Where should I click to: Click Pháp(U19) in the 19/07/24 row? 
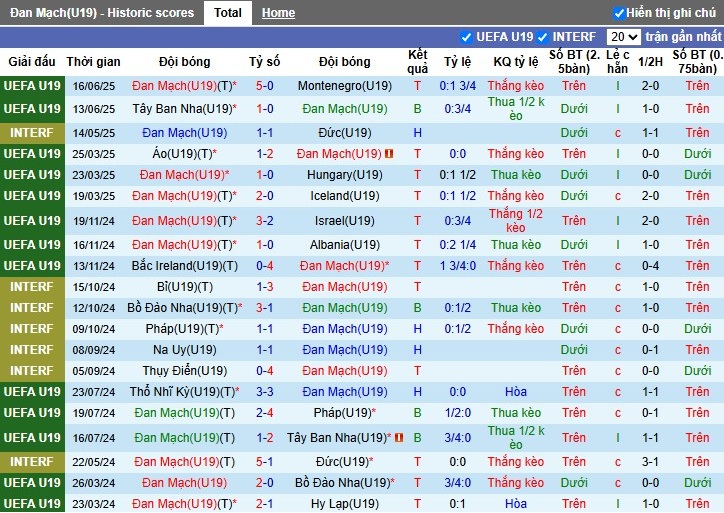coord(344,413)
